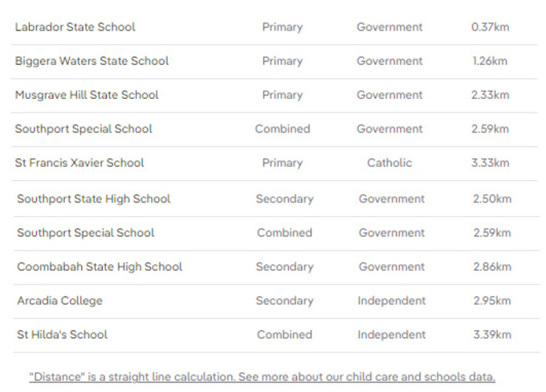
Task: Click the Catholic sector cell
Action: tap(389, 162)
